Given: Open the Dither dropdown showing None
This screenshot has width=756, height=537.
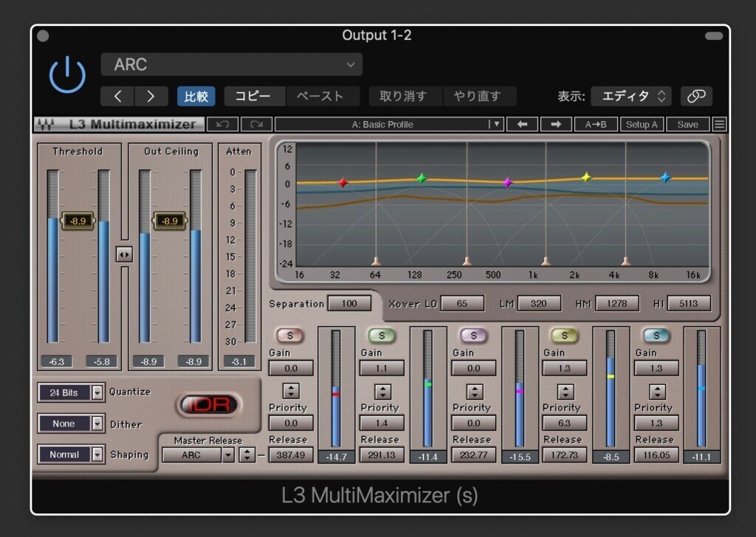Looking at the screenshot, I should [71, 423].
